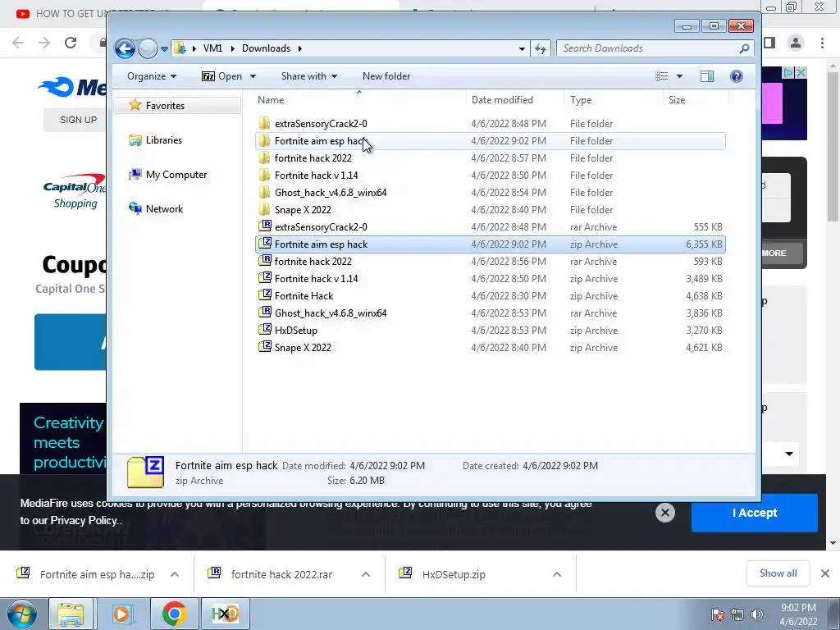
Task: Open HxDSetup.zip from download shelf
Action: 453,574
